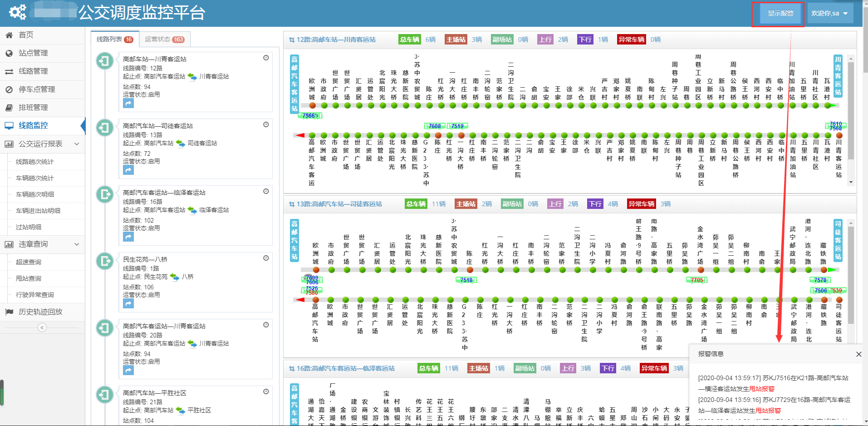This screenshot has height=426, width=868.
Task: Close the 报警信息 alarm panel
Action: pyautogui.click(x=858, y=354)
